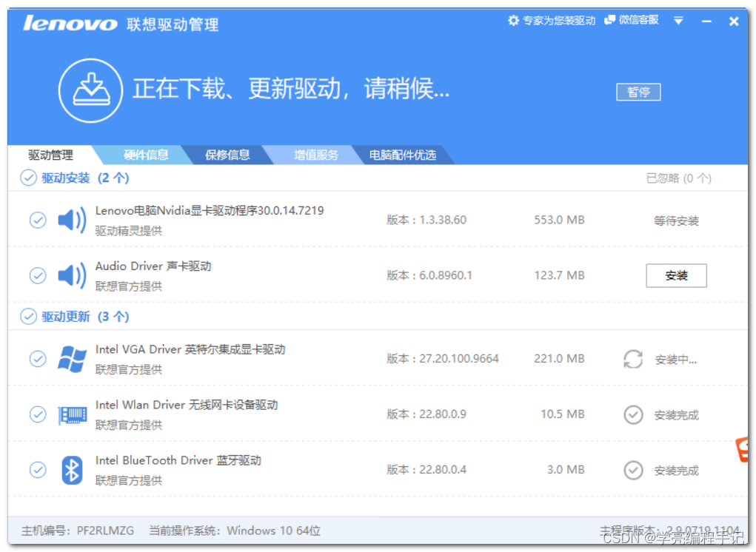The width and height of the screenshot is (756, 552).
Task: Click version 22.80.0.4 text
Action: pos(426,470)
